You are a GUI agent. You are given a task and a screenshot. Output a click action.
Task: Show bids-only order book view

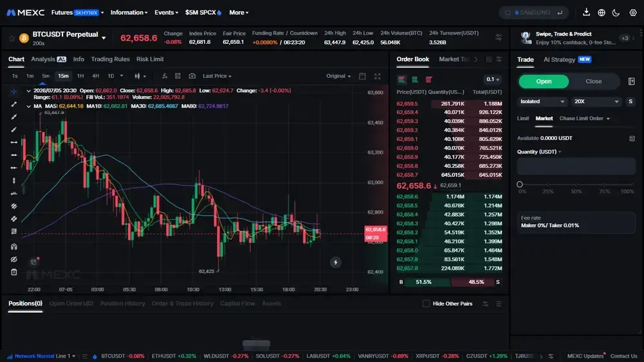click(415, 79)
